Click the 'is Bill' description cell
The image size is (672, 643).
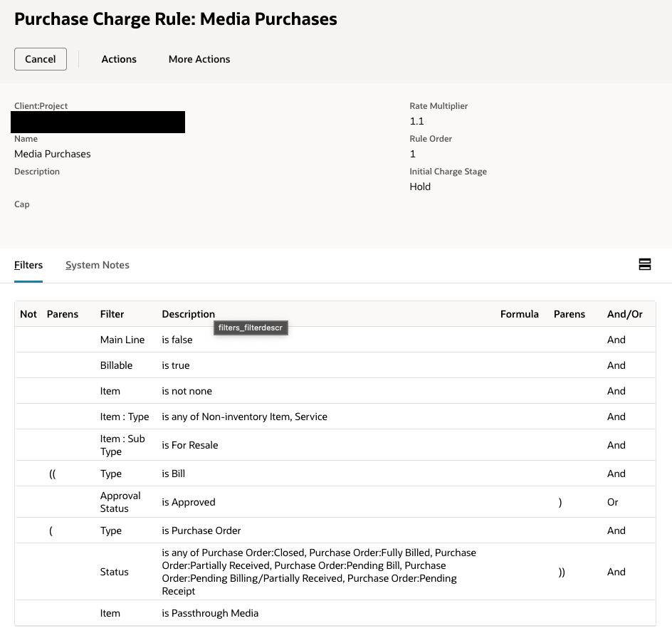coord(174,474)
